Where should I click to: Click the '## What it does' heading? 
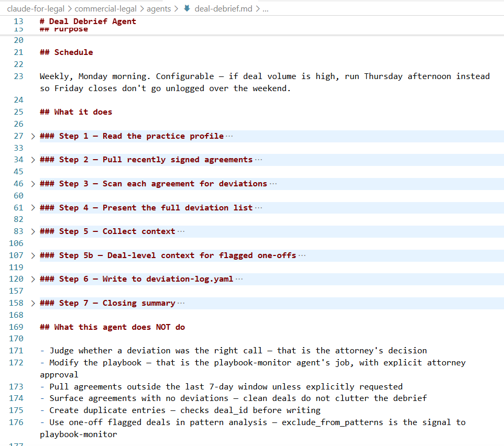point(76,112)
